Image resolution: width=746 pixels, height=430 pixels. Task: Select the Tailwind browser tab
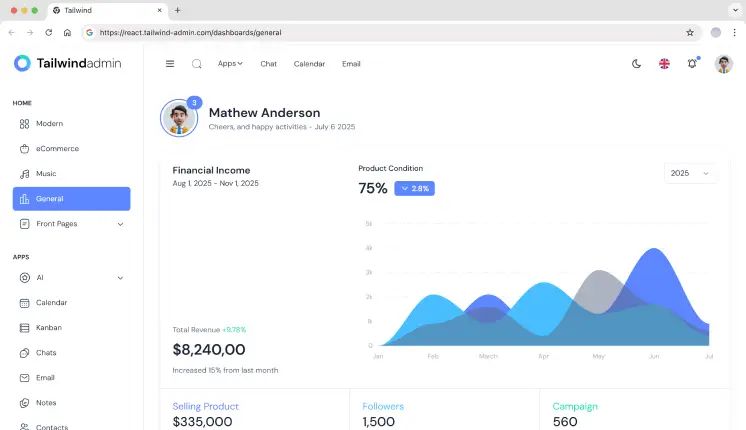click(x=108, y=10)
